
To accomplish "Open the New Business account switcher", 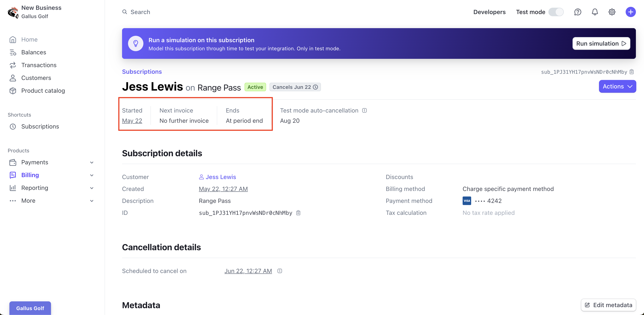I will coord(35,12).
